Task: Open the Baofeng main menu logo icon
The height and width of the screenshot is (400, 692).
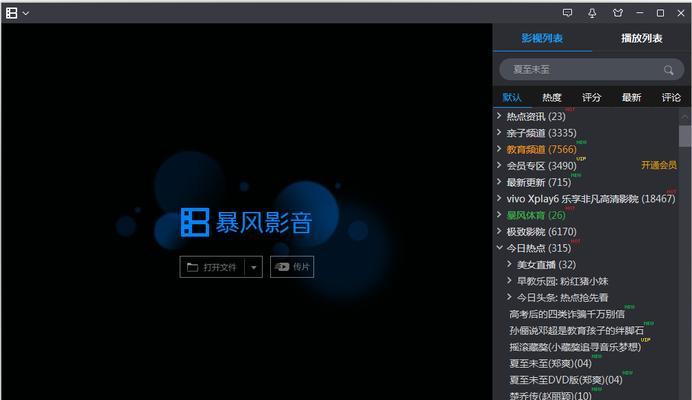Action: pyautogui.click(x=11, y=13)
